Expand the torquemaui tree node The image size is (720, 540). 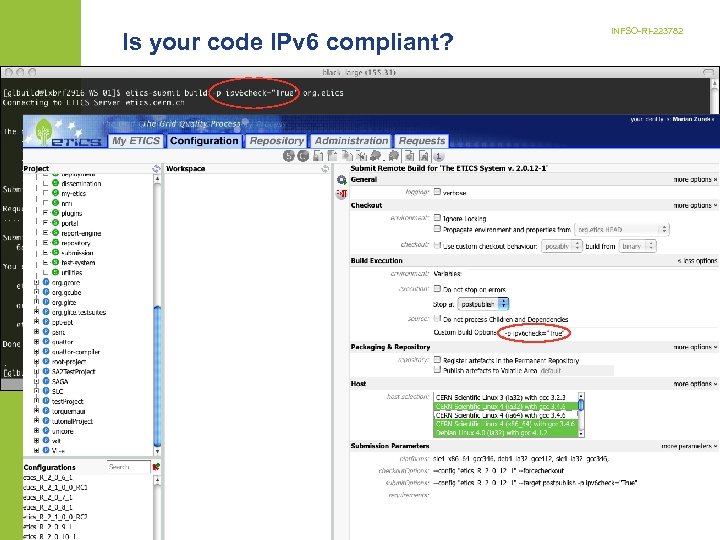click(x=36, y=411)
